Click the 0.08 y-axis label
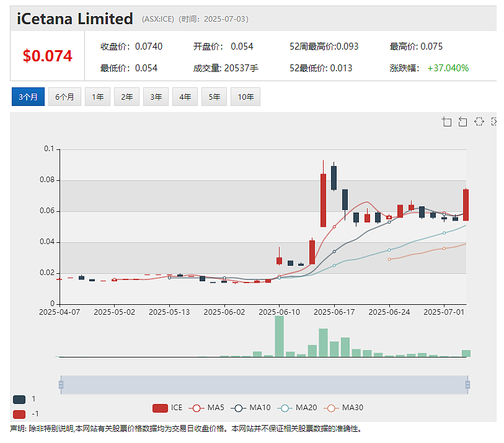This screenshot has width=504, height=443. coord(47,180)
